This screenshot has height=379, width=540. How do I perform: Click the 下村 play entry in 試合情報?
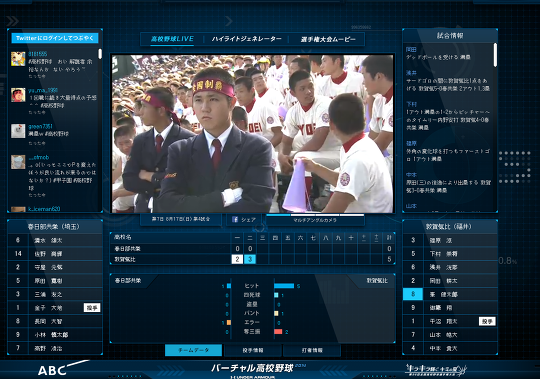click(x=448, y=116)
